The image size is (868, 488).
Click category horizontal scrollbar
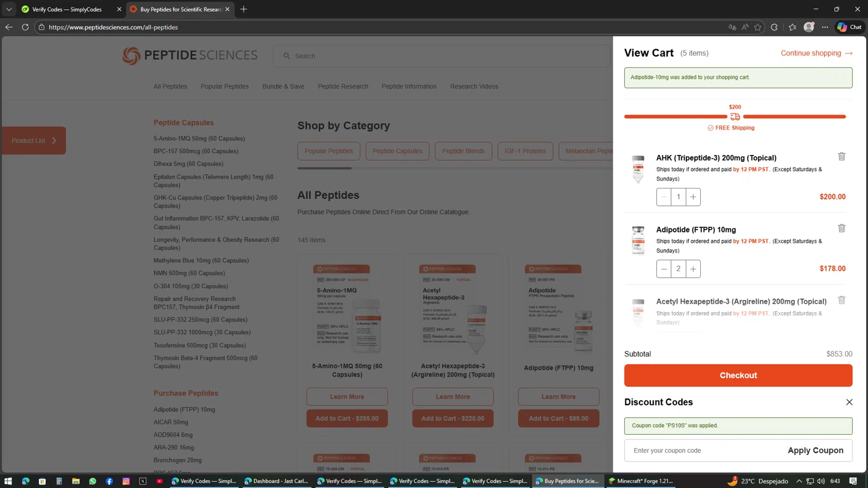tap(325, 168)
